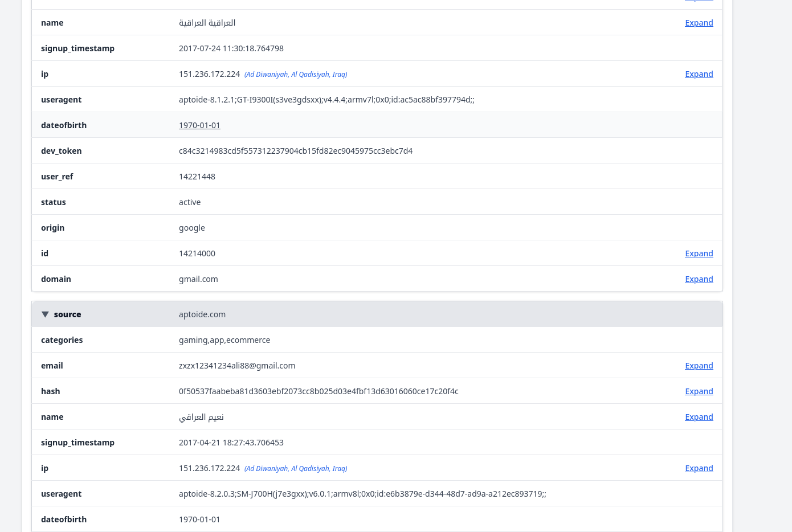Expand the hash row
Image resolution: width=792 pixels, height=532 pixels.
(699, 391)
